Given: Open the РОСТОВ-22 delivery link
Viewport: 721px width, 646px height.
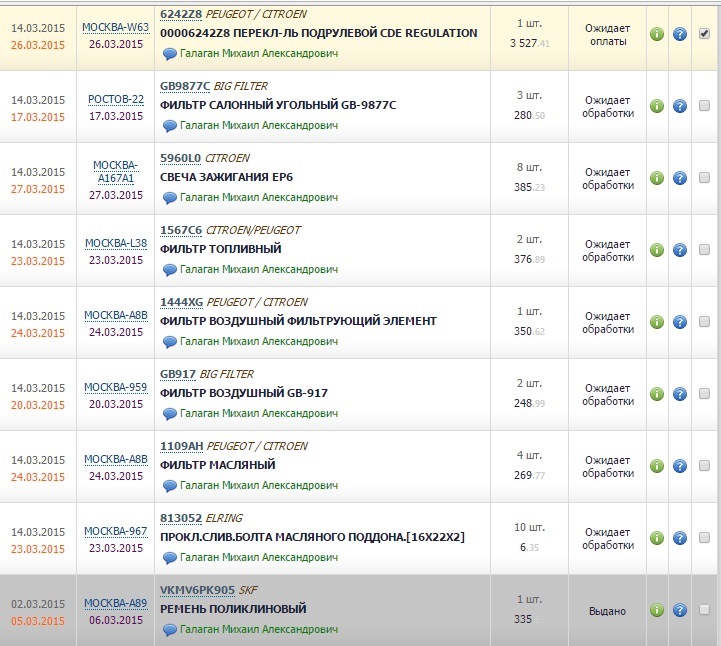Looking at the screenshot, I should click(x=116, y=99).
